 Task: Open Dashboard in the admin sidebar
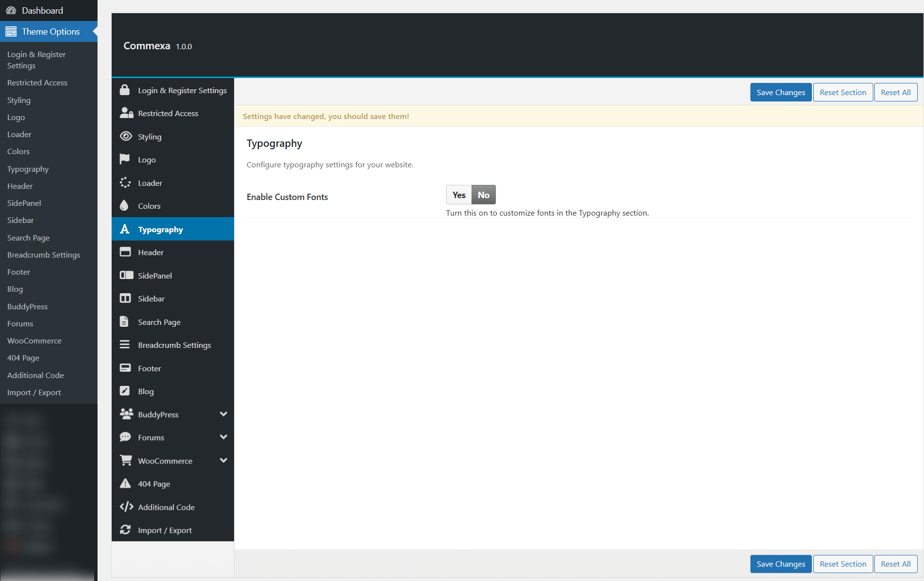pyautogui.click(x=42, y=10)
